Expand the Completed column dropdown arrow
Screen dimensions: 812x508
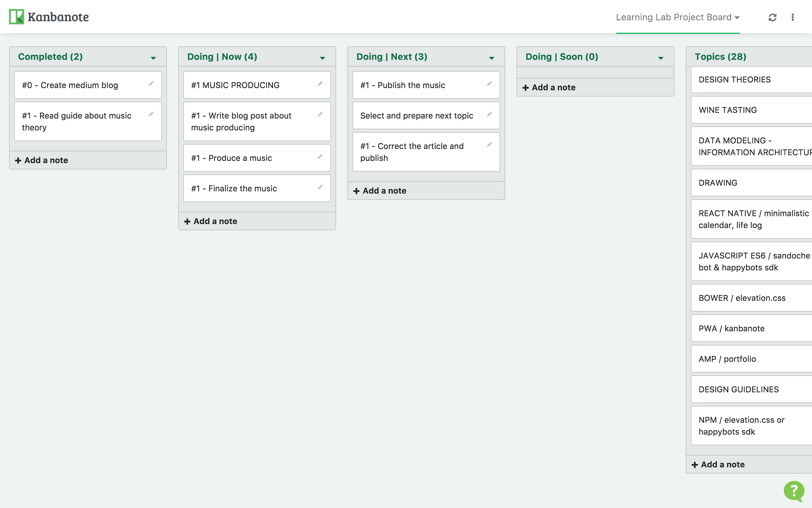pos(153,58)
